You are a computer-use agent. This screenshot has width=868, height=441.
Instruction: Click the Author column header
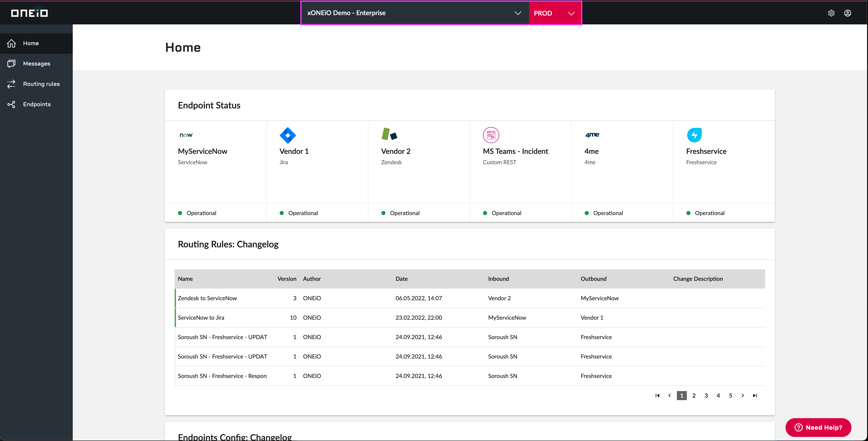point(312,279)
